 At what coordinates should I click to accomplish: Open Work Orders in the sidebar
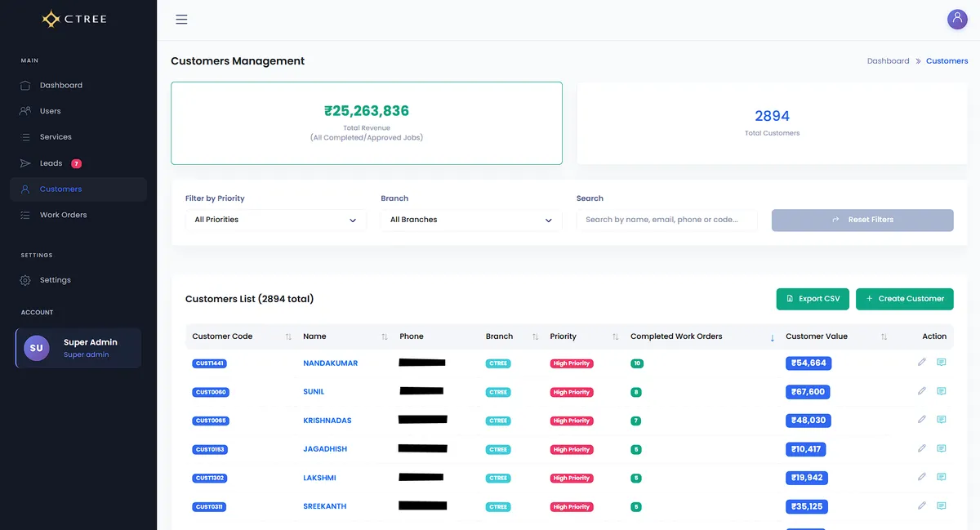[78, 215]
